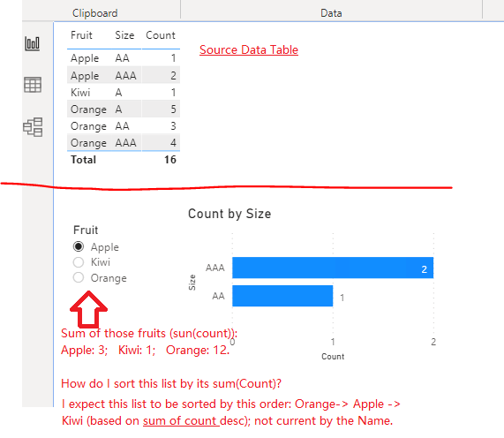Select the Apple radio button
This screenshot has width=504, height=438.
pos(79,246)
